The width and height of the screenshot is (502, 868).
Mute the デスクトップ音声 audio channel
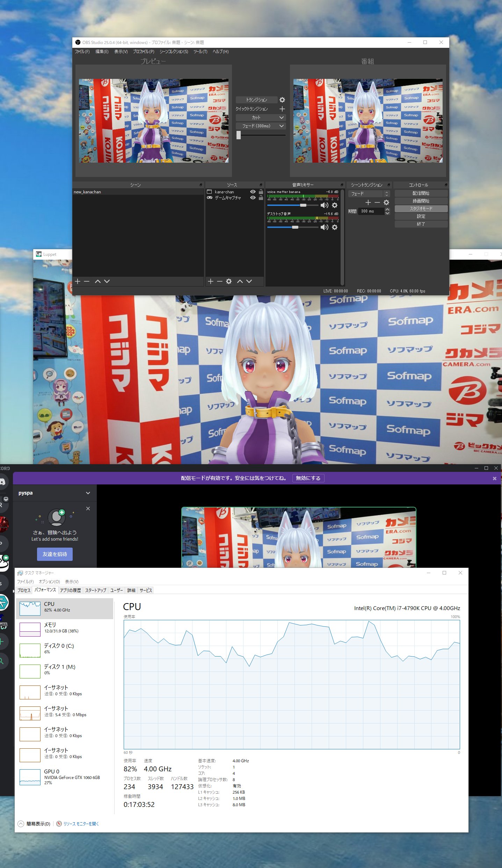(325, 227)
